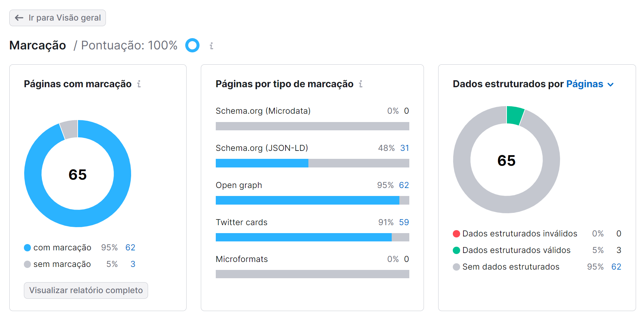Open the info tooltip for Páginas com marcação
This screenshot has width=644, height=319.
pos(138,84)
